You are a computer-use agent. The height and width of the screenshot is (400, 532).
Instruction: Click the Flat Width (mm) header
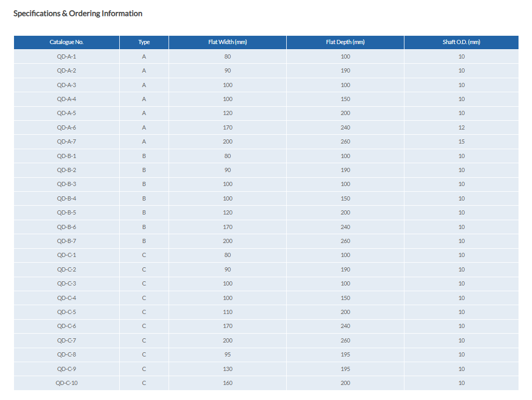[x=228, y=42]
